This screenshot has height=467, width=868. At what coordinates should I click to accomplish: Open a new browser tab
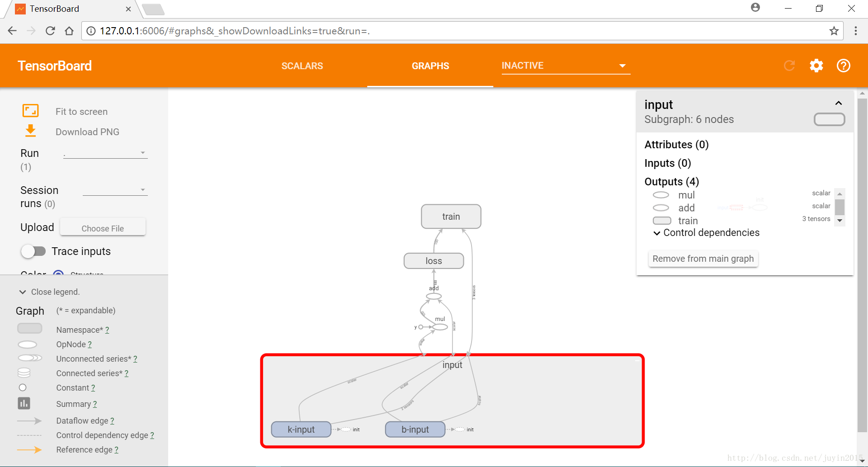click(x=154, y=9)
